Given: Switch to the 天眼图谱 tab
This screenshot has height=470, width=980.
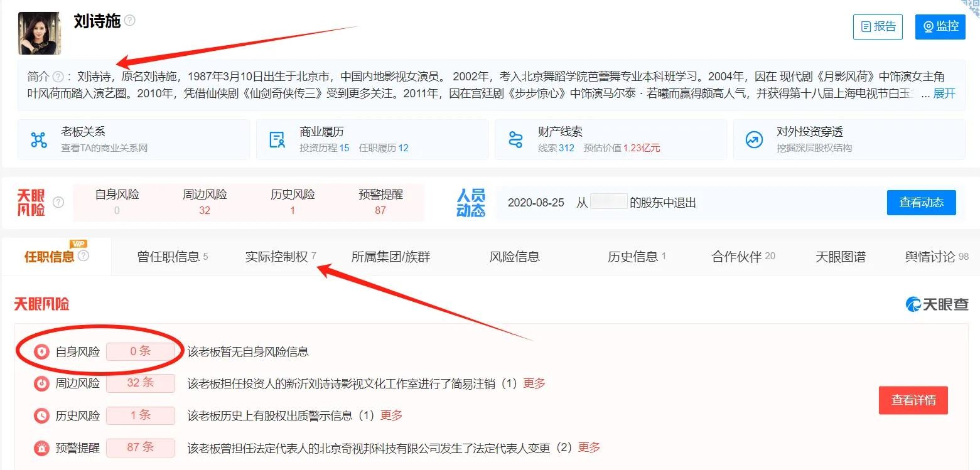Looking at the screenshot, I should 841,257.
